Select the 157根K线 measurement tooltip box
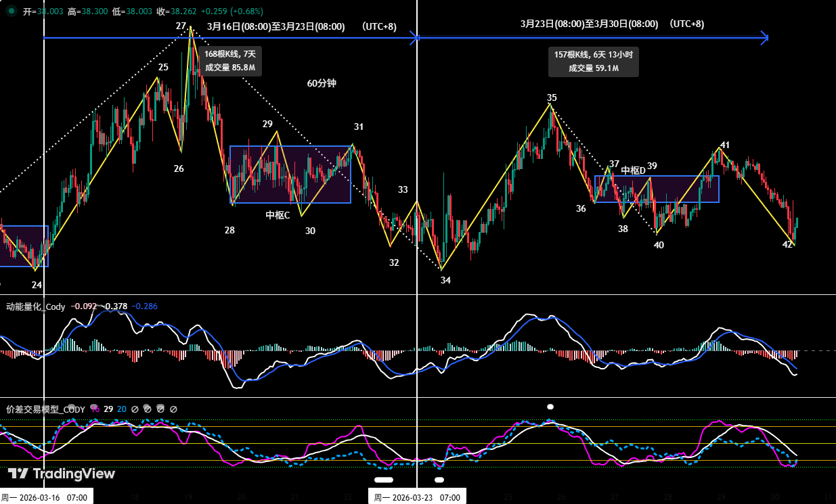The width and height of the screenshot is (836, 504). click(593, 62)
